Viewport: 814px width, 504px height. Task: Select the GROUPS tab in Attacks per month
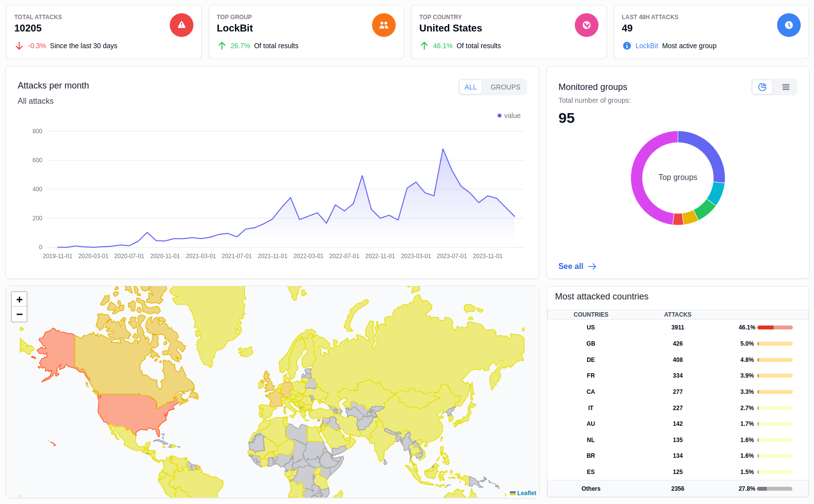pos(505,87)
